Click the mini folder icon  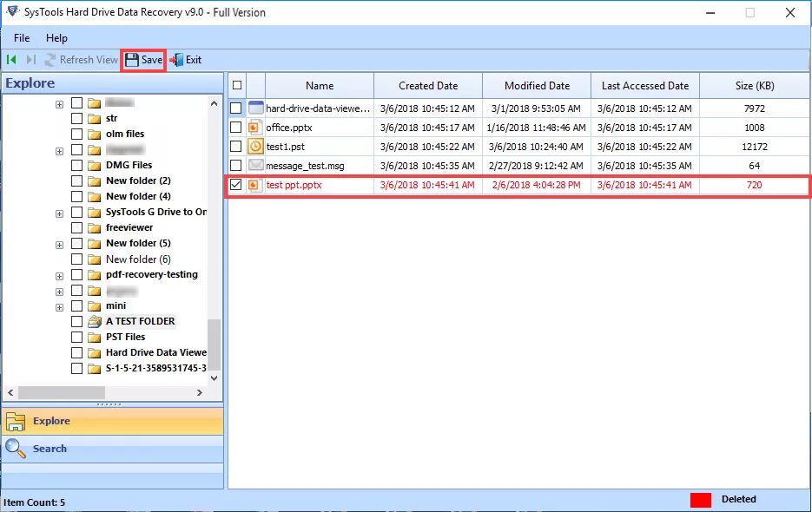95,306
